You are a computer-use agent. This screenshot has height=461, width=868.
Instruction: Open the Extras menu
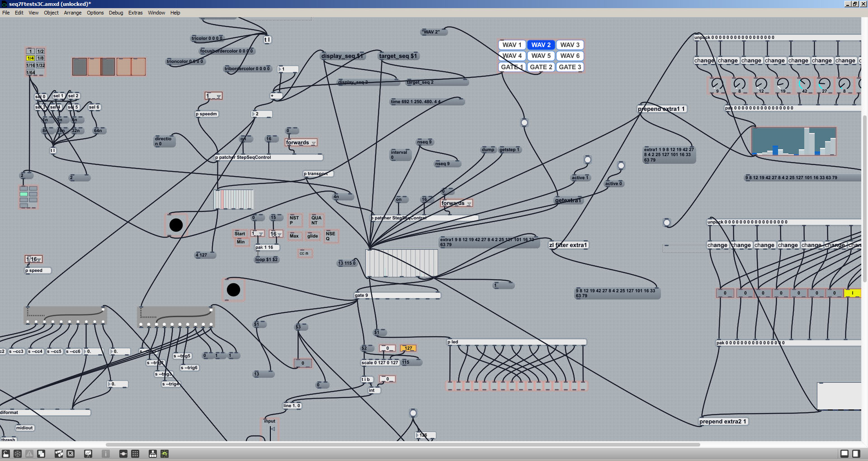(135, 13)
